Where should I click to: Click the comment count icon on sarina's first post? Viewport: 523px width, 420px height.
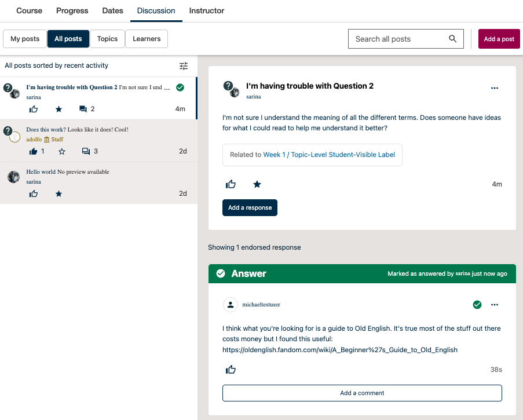[x=83, y=109]
